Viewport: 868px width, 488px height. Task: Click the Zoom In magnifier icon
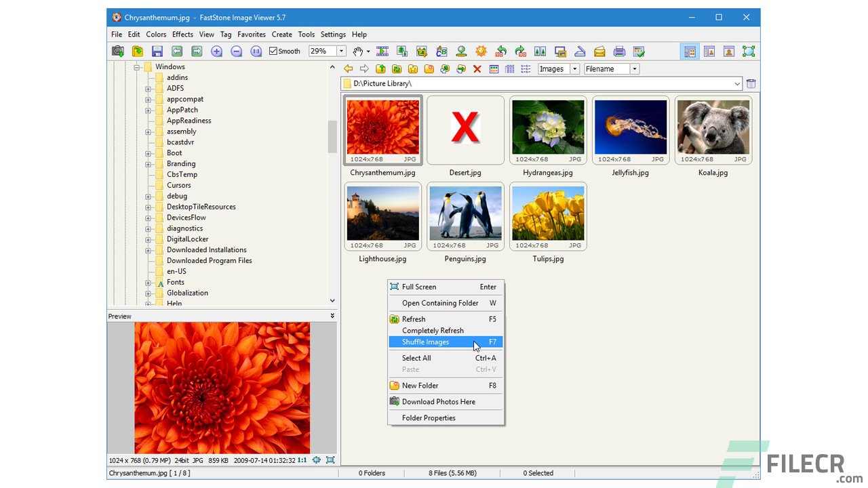[216, 51]
